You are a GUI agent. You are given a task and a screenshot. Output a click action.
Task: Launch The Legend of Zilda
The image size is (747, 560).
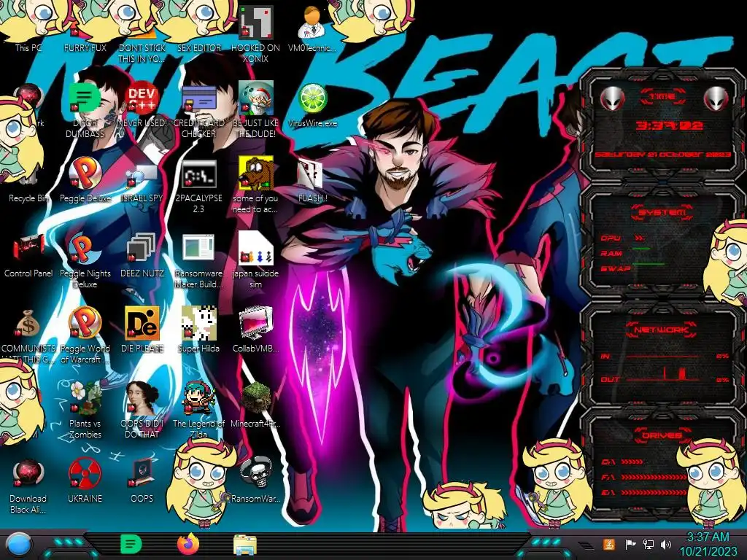(198, 411)
